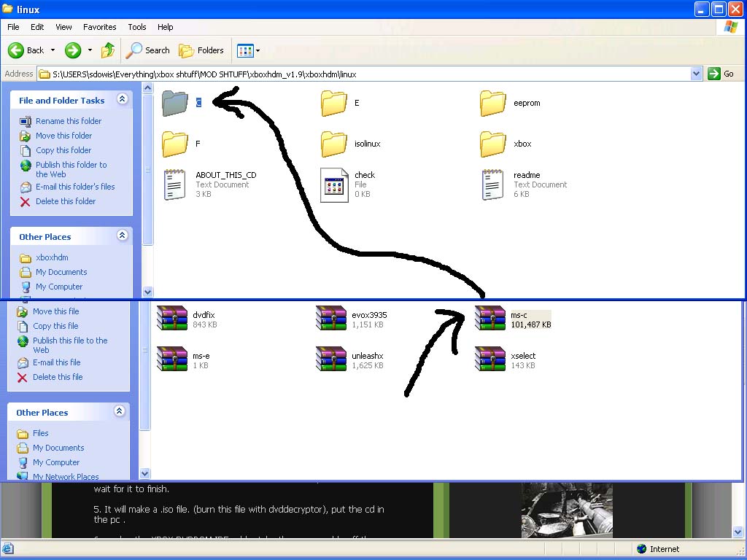Select the C folder icon

click(x=175, y=103)
